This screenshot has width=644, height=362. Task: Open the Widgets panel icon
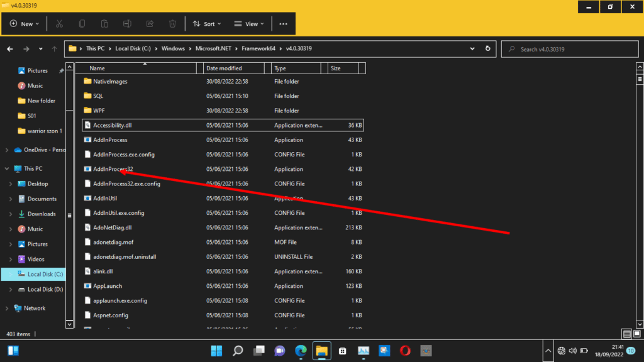click(x=13, y=351)
